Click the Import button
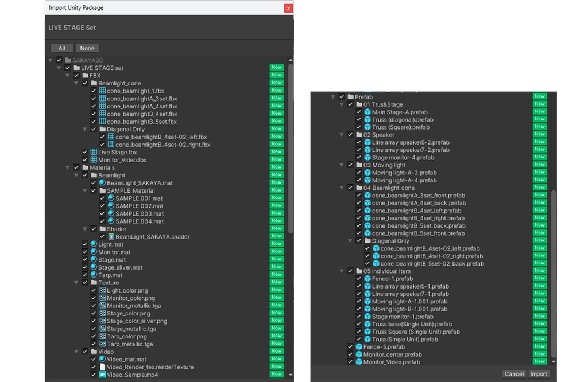 pyautogui.click(x=539, y=374)
